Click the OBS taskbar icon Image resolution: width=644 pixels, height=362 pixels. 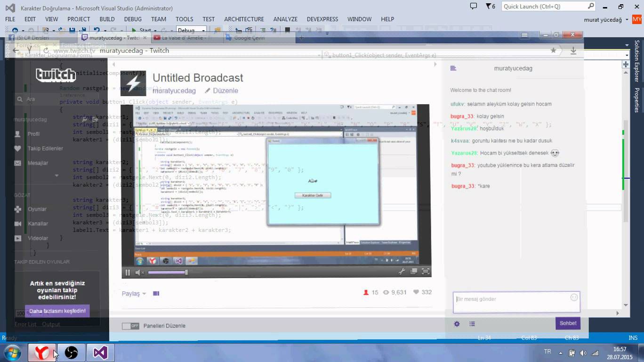pos(71,353)
